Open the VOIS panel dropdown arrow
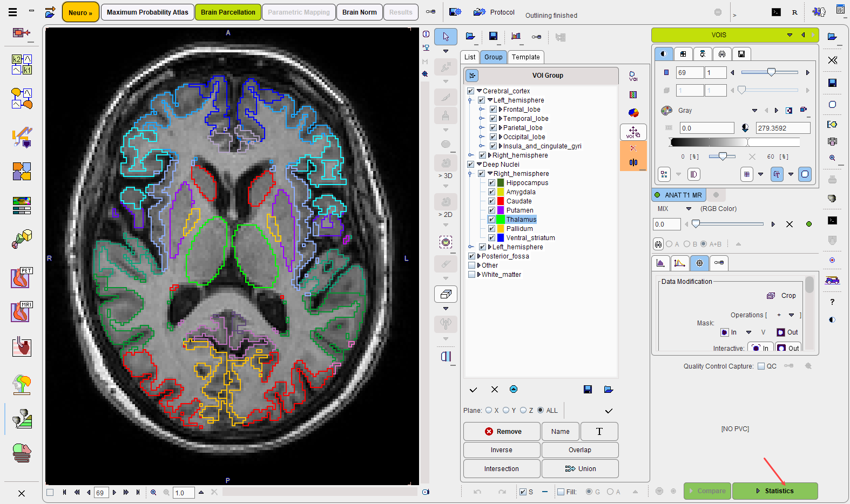Viewport: 850px width, 504px height. [790, 35]
